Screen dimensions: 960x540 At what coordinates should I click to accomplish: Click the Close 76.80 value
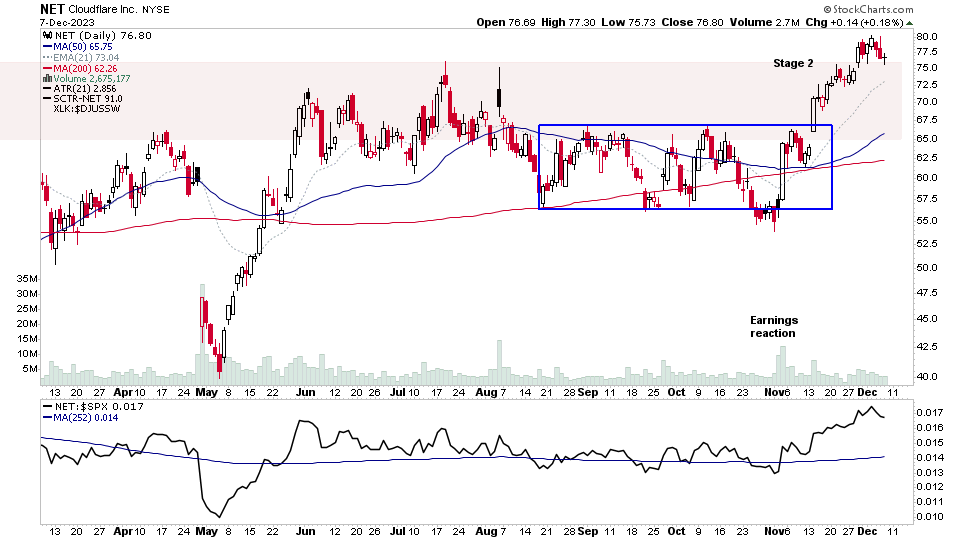692,23
